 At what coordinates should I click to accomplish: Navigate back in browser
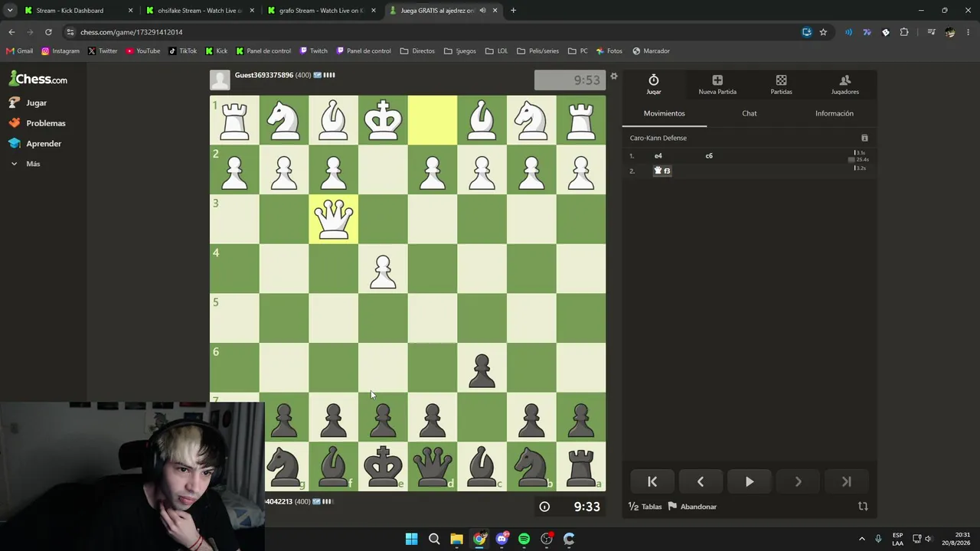pyautogui.click(x=11, y=32)
